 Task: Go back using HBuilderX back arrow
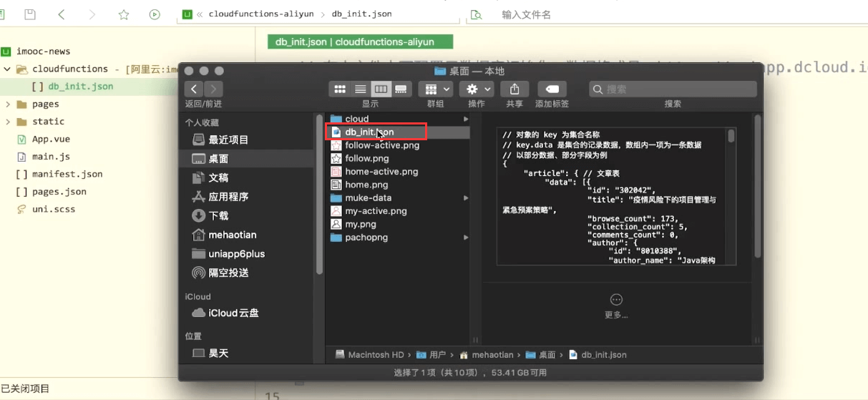[x=62, y=14]
